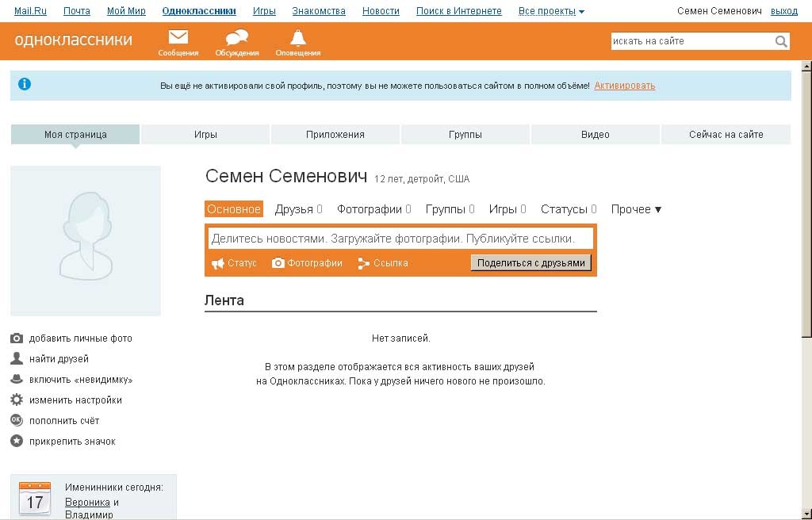
Task: Switch to the Игры main tab
Action: (x=205, y=135)
